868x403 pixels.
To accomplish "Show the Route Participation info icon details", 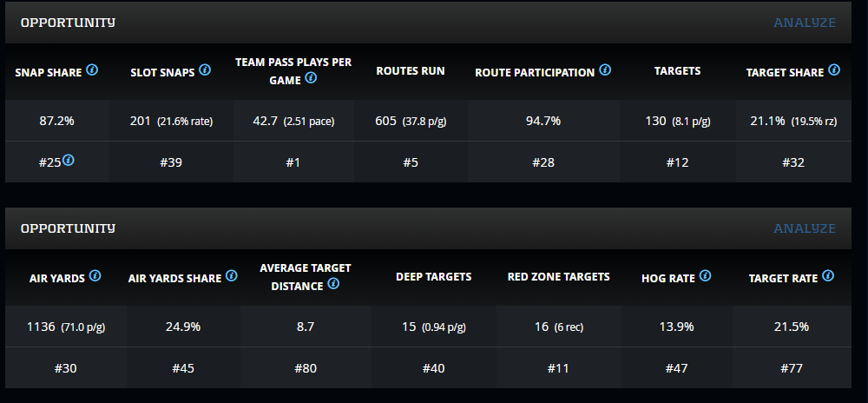I will pos(605,69).
